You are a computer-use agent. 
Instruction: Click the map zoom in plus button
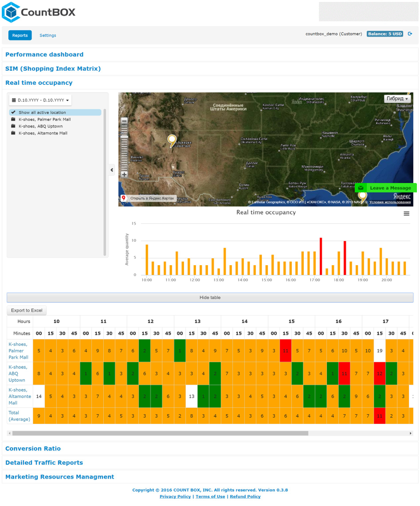pos(124,175)
